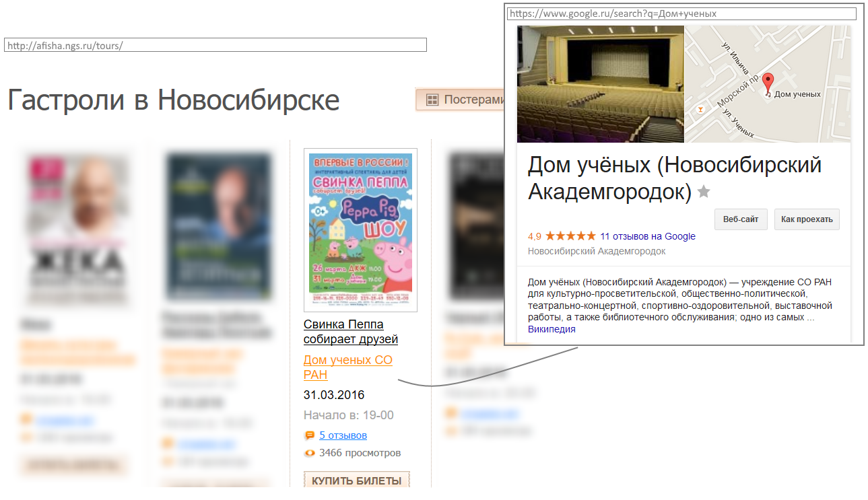Screen dimensions: 868x500
Task: Switch to the Постерами view
Action: click(x=461, y=100)
